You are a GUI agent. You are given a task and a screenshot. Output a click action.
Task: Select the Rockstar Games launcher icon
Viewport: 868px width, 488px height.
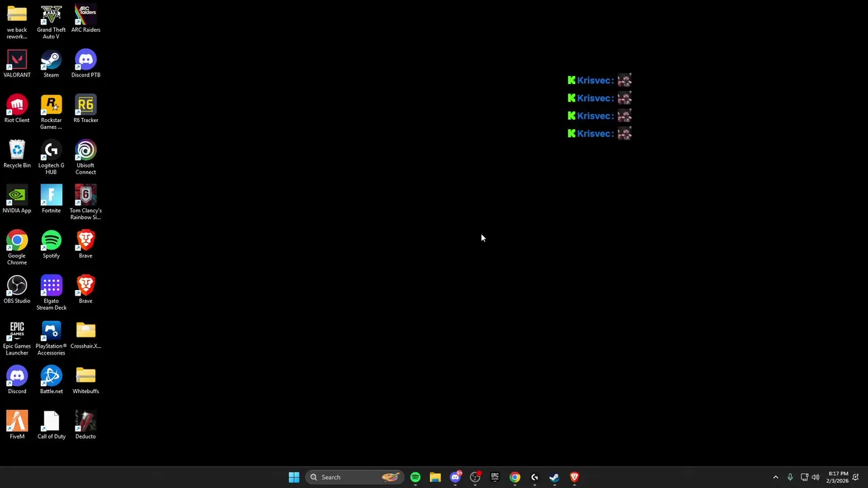(x=51, y=113)
